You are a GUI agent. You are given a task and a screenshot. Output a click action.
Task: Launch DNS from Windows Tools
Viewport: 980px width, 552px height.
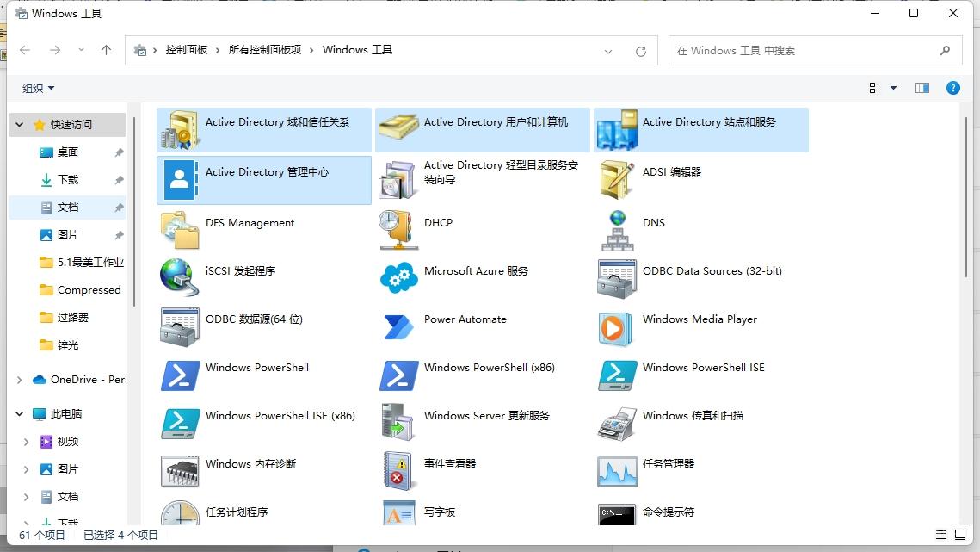click(654, 223)
